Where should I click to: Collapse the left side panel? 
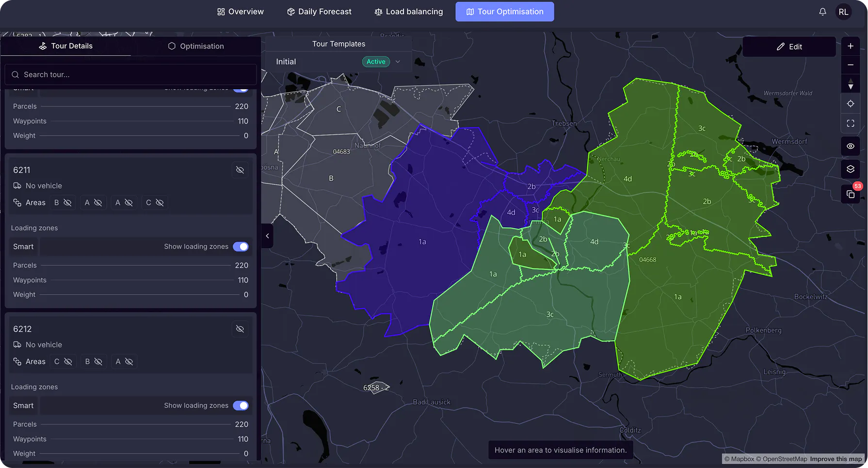(x=267, y=236)
